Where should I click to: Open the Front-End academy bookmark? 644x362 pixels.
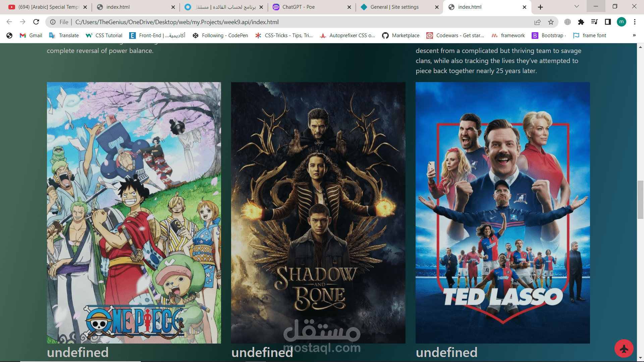point(157,36)
